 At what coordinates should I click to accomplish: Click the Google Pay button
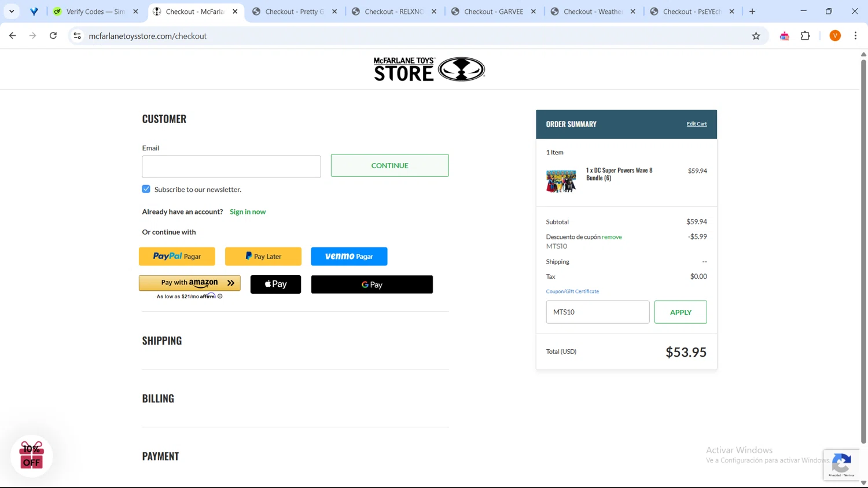point(372,284)
